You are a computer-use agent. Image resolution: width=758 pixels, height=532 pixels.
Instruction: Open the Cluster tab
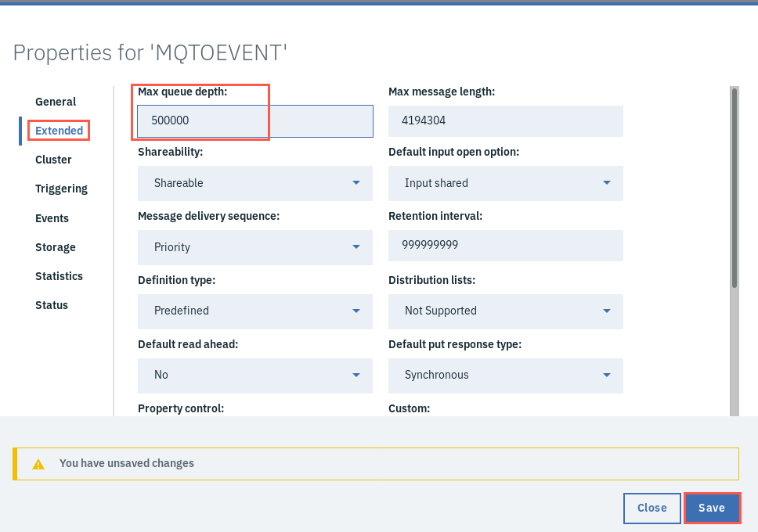coord(53,160)
